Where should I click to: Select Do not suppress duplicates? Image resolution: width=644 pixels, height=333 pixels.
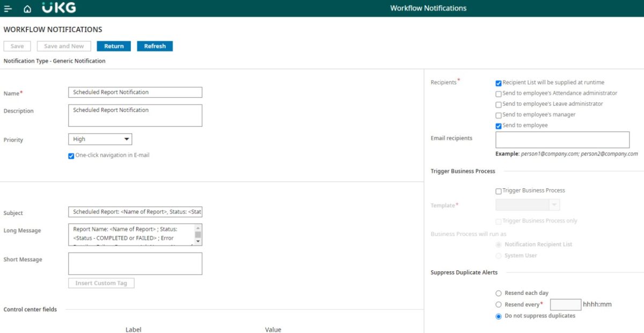pos(499,316)
